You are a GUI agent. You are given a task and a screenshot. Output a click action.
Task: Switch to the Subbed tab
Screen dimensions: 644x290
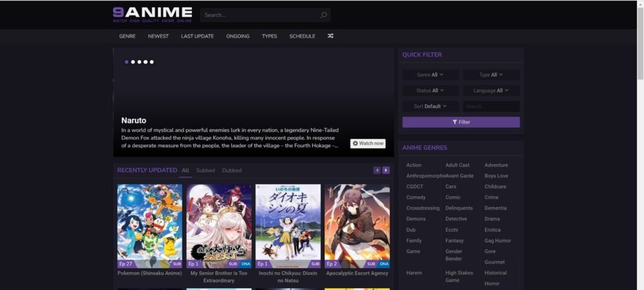pos(206,170)
